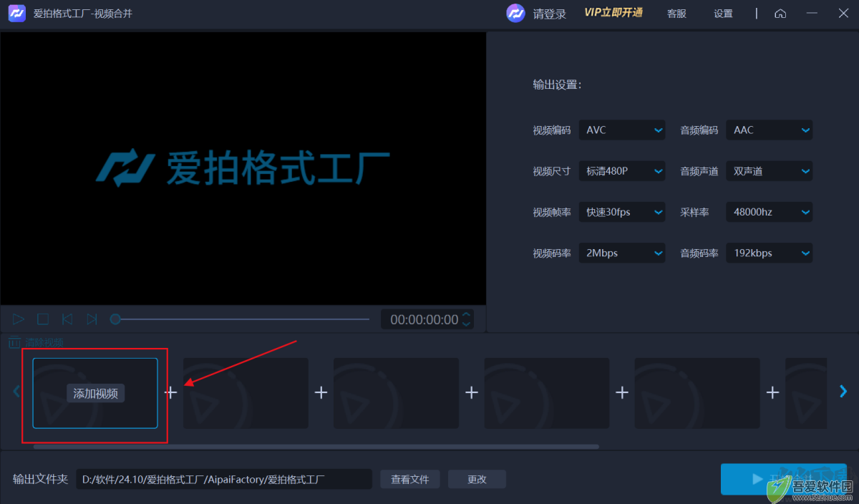Click the plus icon after the second slot

pos(321,392)
